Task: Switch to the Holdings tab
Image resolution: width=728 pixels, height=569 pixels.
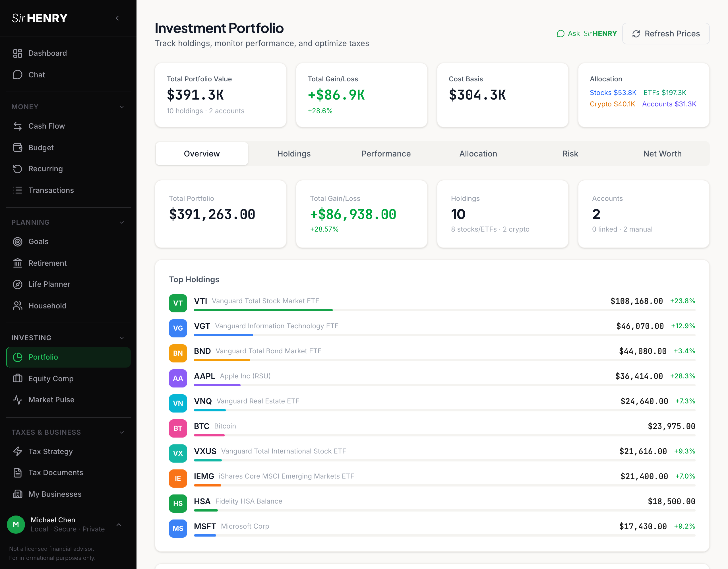Action: pos(294,154)
